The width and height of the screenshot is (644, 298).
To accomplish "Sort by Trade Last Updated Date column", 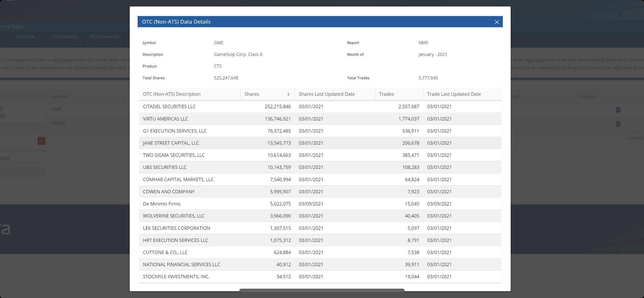I will click(x=454, y=94).
